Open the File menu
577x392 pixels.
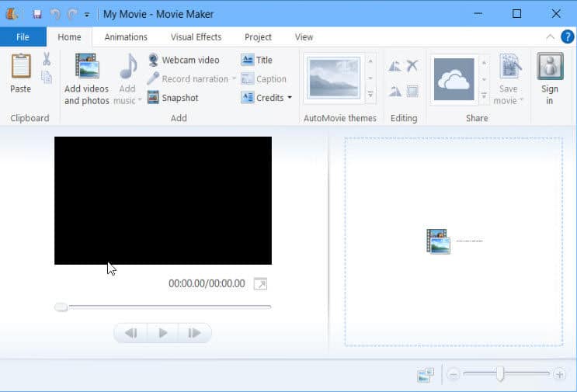[x=23, y=36]
